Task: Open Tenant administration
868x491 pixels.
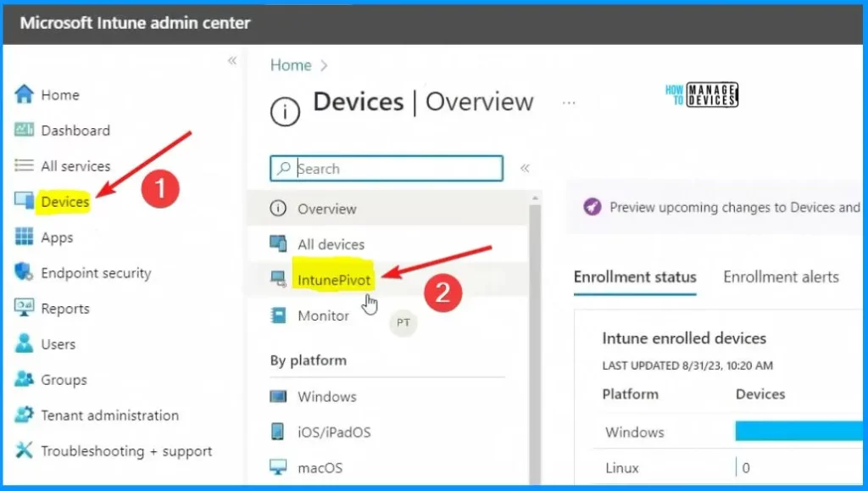Action: [x=109, y=416]
